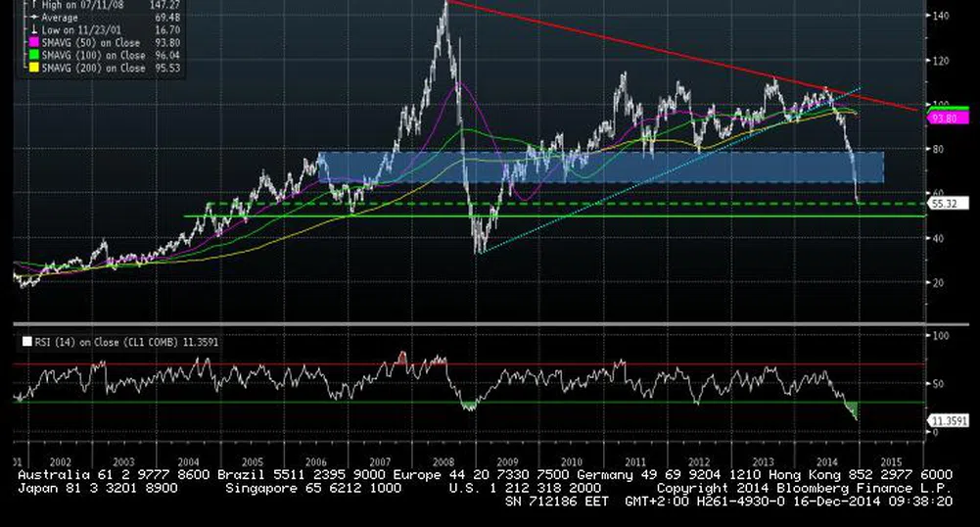Click the 2008 label on time axis
980x527 pixels.
443,460
